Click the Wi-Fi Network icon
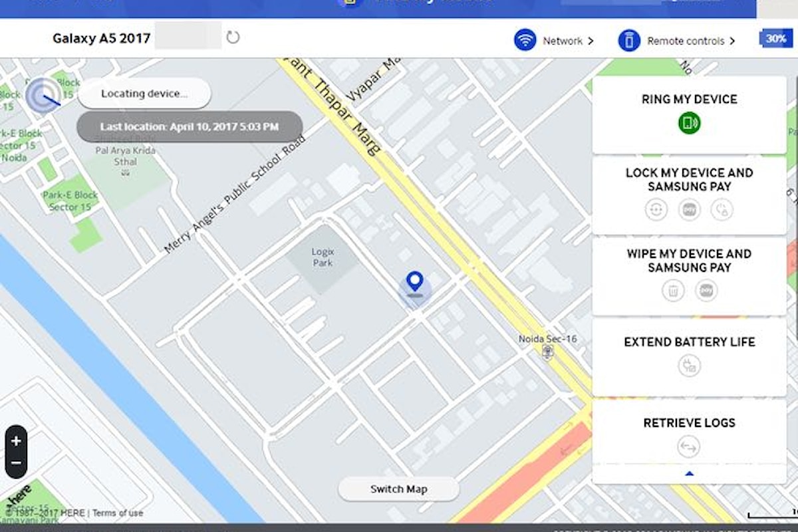Screen dimensions: 798x532 525,41
